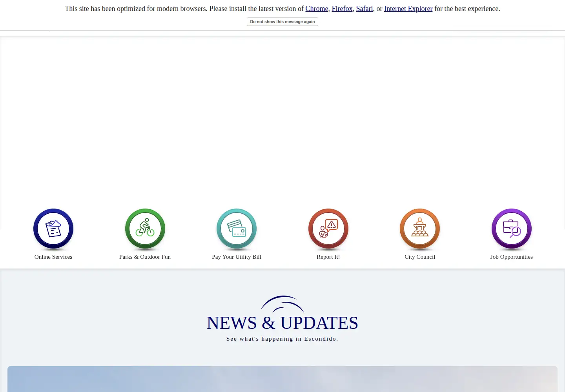Dismiss with 'Do not show this message again'

click(282, 22)
